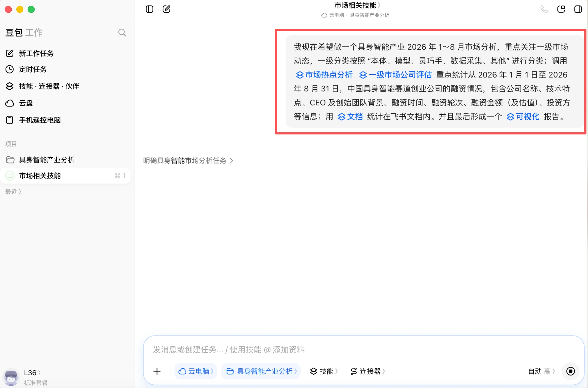Select the 市场相关技能 conversation
588x388 pixels.
point(65,176)
